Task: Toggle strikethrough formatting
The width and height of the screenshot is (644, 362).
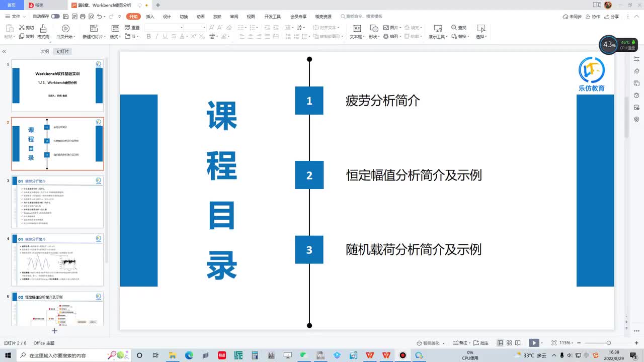Action: [x=173, y=36]
